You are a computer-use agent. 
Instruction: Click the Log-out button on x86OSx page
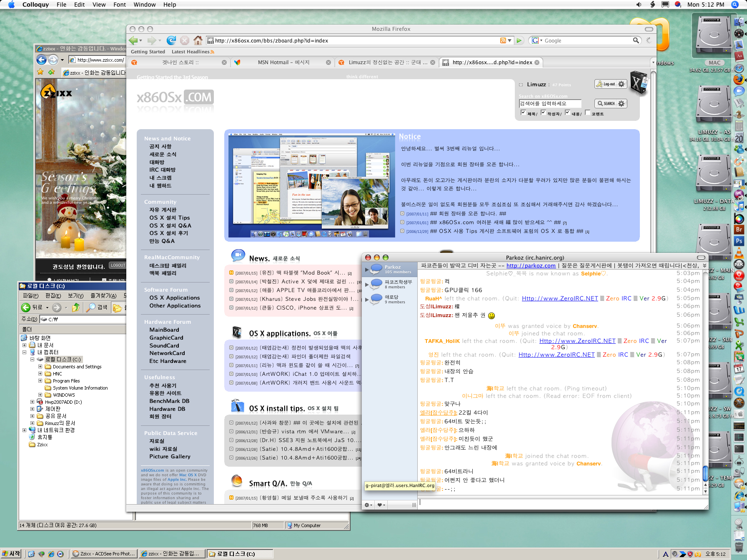611,84
